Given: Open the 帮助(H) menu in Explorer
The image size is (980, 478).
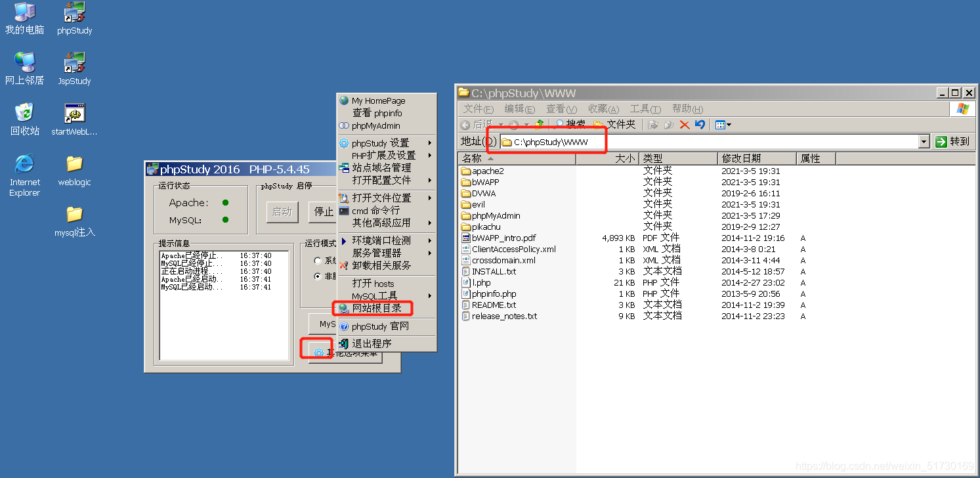Looking at the screenshot, I should (x=687, y=109).
